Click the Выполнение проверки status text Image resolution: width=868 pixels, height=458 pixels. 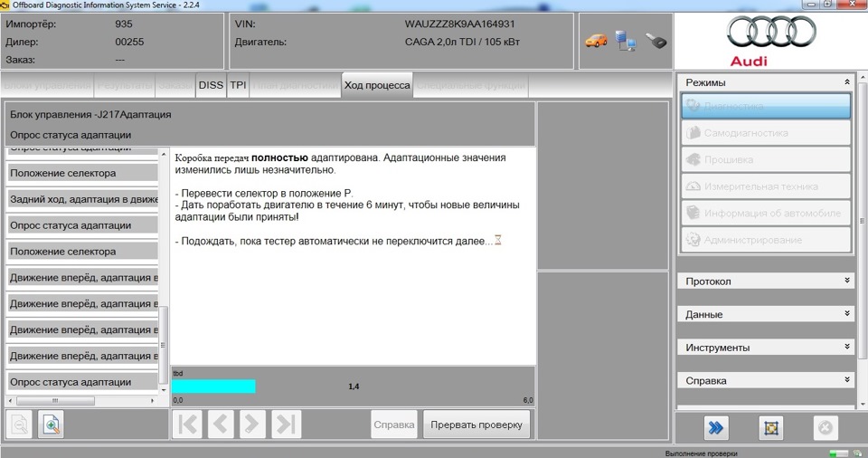point(702,453)
